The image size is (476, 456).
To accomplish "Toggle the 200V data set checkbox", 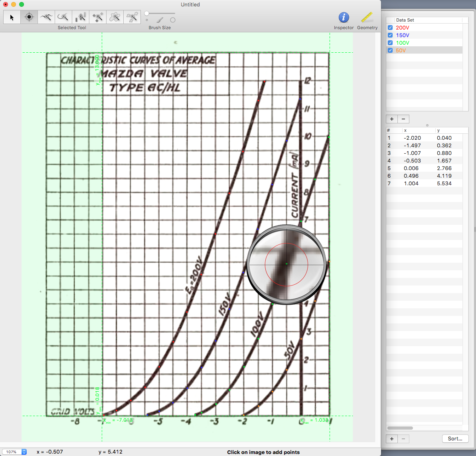I will (390, 28).
